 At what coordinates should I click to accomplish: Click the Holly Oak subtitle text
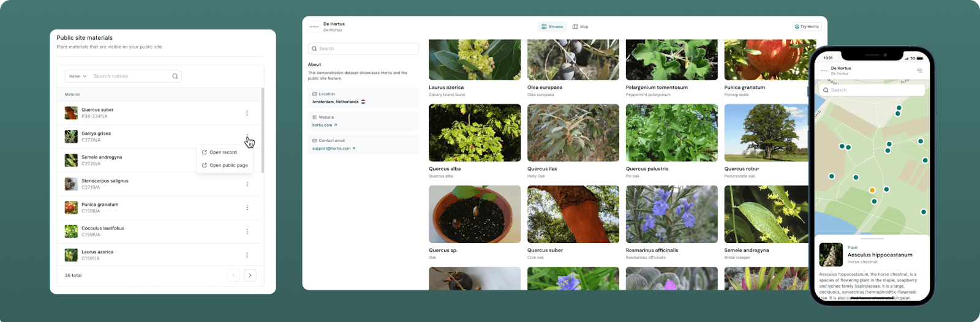tap(536, 176)
